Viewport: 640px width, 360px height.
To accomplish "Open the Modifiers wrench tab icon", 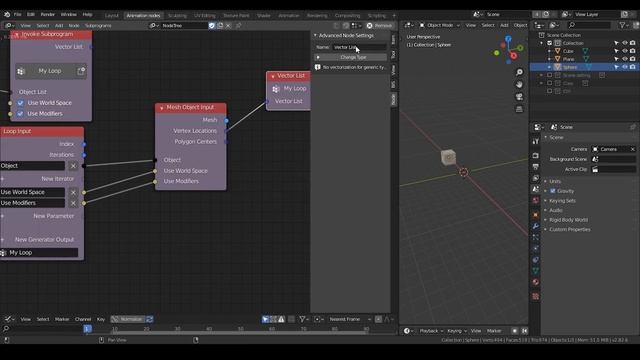I will click(x=536, y=226).
